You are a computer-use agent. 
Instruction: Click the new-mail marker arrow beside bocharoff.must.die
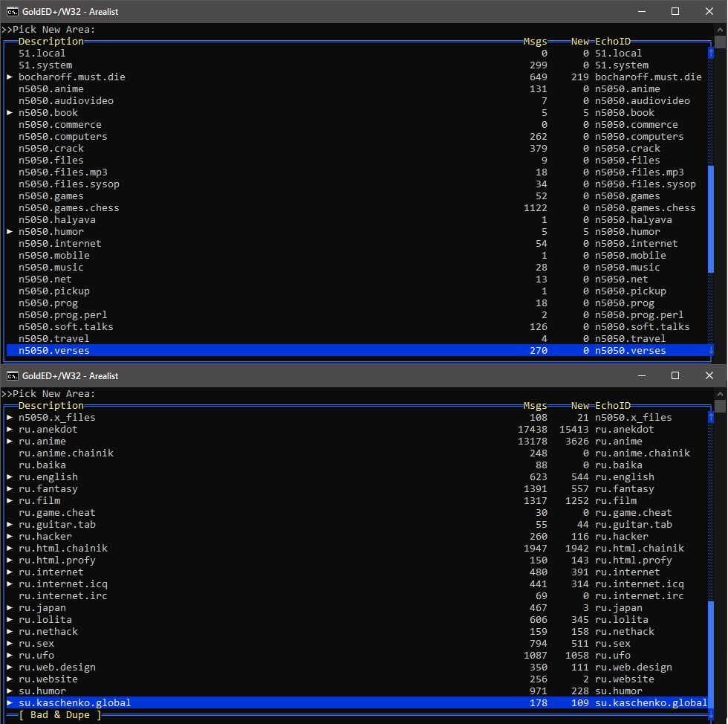pos(9,77)
